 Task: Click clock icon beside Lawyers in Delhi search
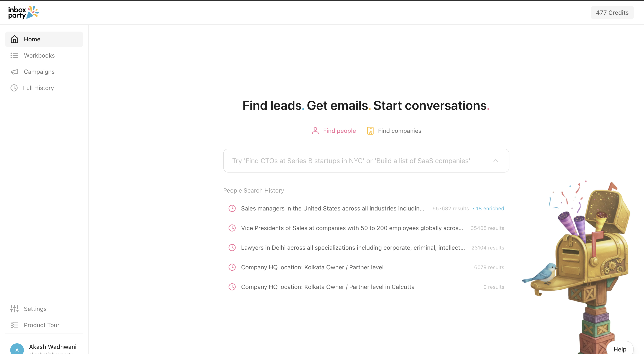click(x=232, y=248)
